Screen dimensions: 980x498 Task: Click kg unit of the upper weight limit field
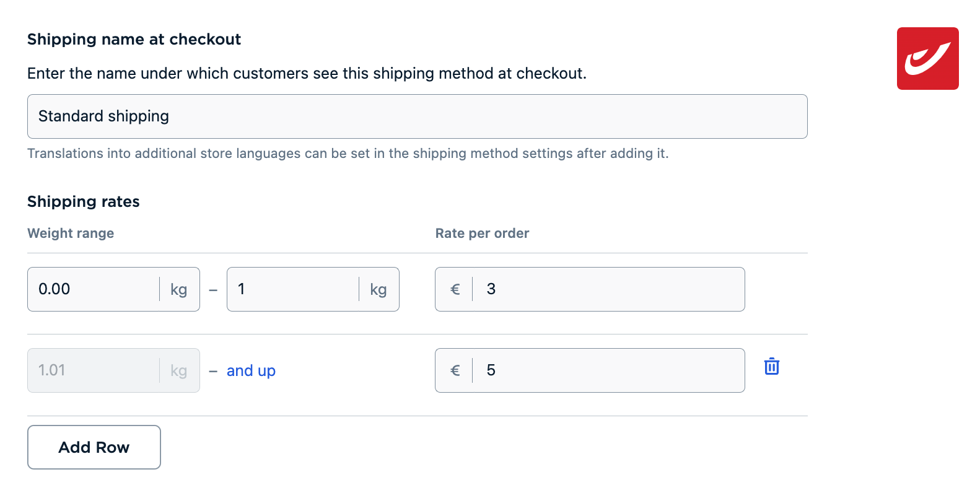click(378, 290)
